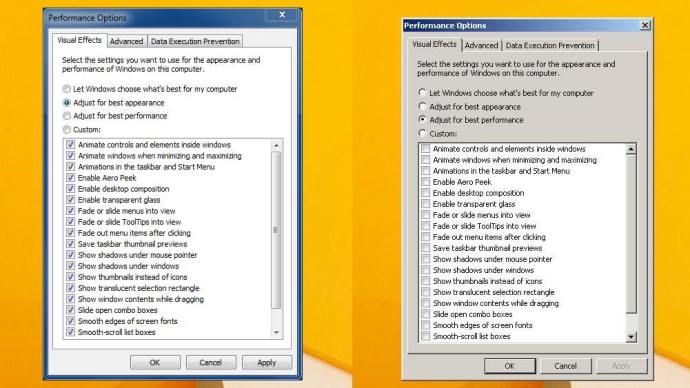This screenshot has height=388, width=690.
Task: Open Advanced tab in left dialog
Action: tap(127, 41)
